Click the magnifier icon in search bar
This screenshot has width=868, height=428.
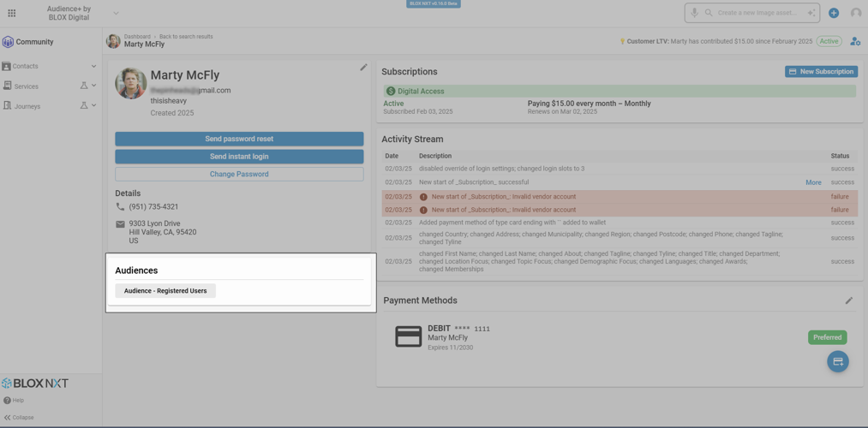tap(708, 13)
